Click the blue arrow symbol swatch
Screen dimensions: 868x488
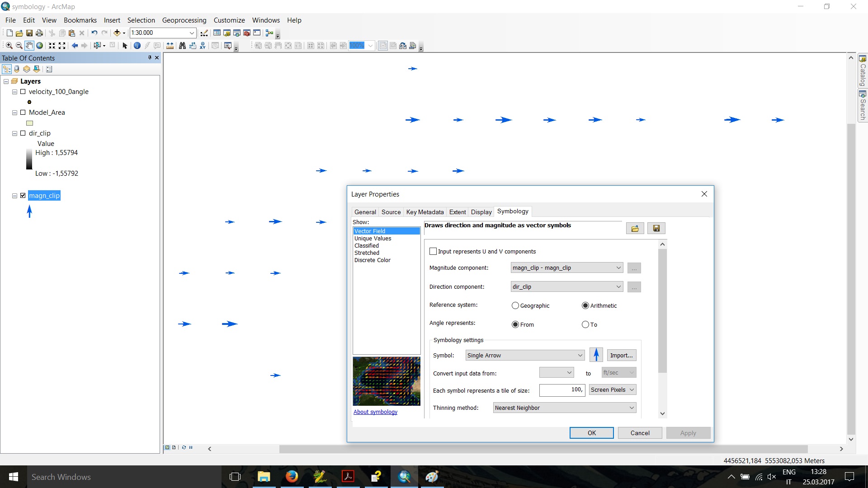click(x=596, y=355)
